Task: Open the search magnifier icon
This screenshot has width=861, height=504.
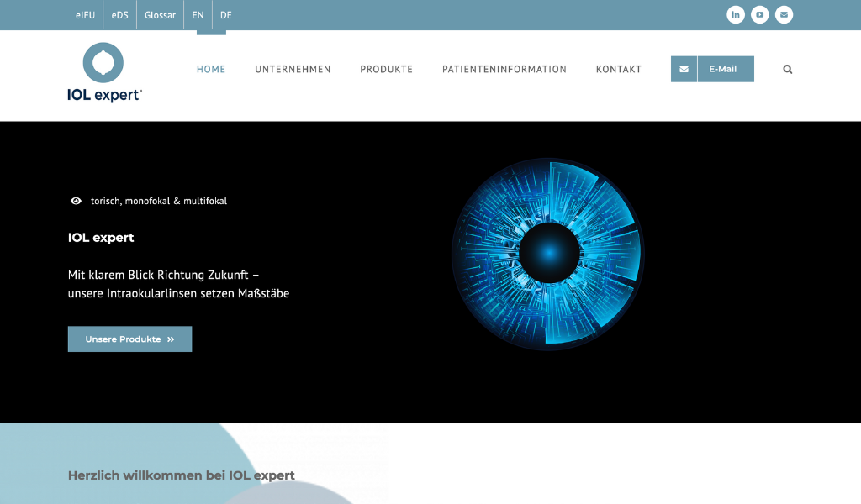Action: pos(787,69)
